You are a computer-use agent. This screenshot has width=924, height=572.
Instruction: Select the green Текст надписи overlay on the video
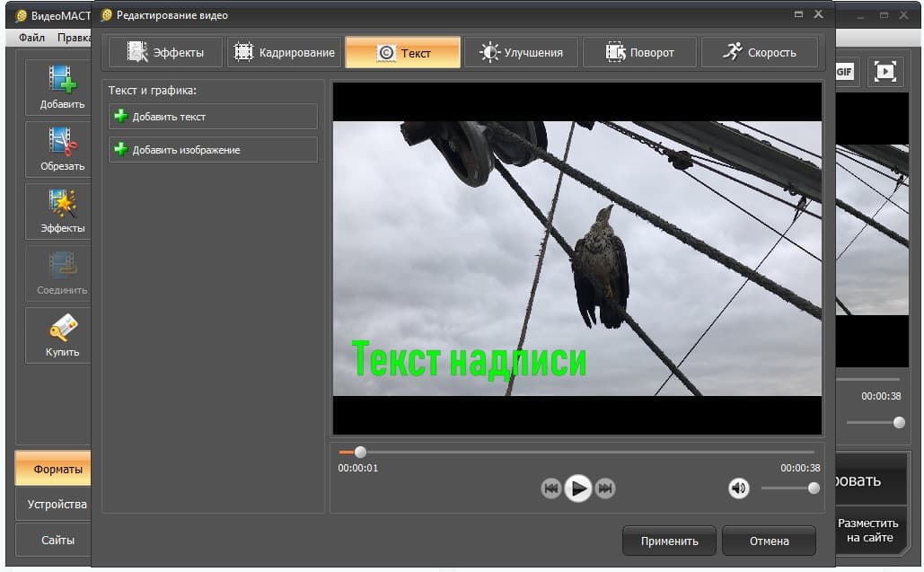click(x=469, y=358)
